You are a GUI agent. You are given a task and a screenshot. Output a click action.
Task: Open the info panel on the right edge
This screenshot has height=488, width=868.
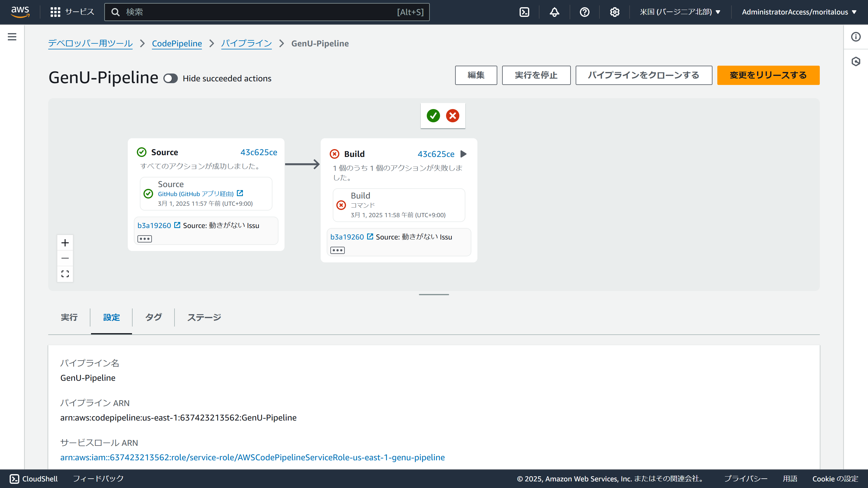click(x=856, y=37)
